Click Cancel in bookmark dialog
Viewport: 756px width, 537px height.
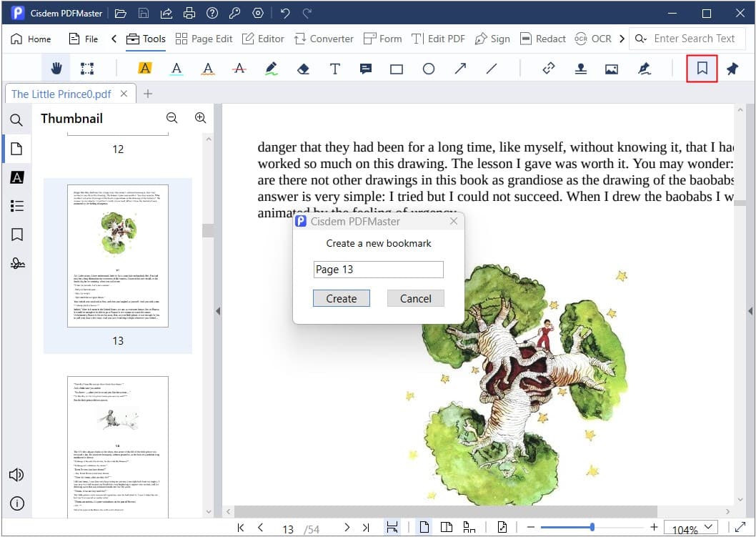point(416,299)
